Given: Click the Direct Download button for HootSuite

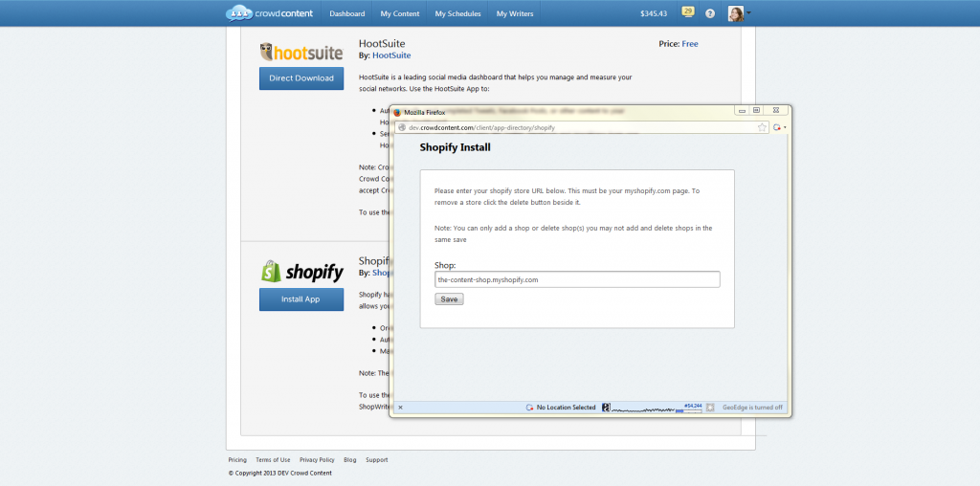Looking at the screenshot, I should (x=301, y=78).
